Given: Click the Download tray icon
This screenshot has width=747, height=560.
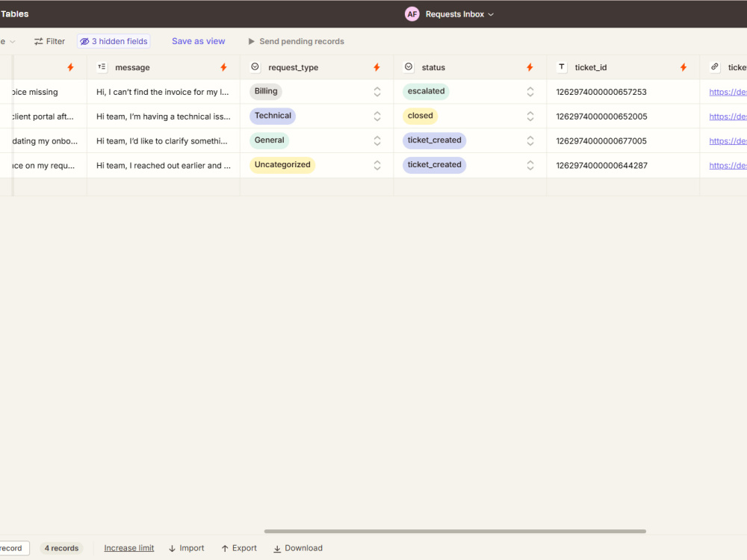Looking at the screenshot, I should tap(277, 549).
